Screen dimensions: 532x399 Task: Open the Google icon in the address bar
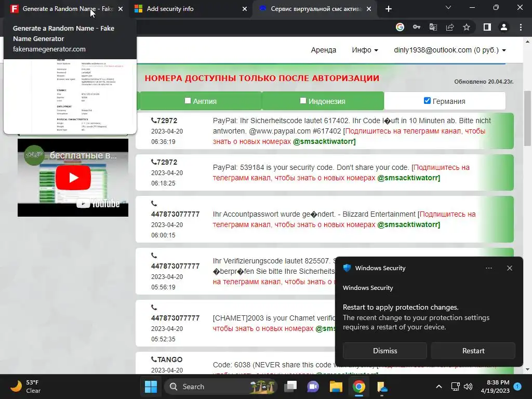coord(400,27)
